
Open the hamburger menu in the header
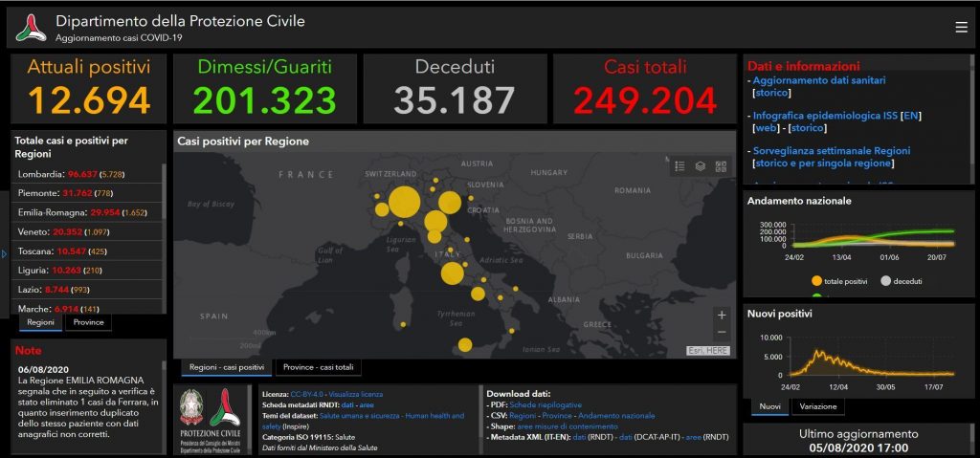961,27
